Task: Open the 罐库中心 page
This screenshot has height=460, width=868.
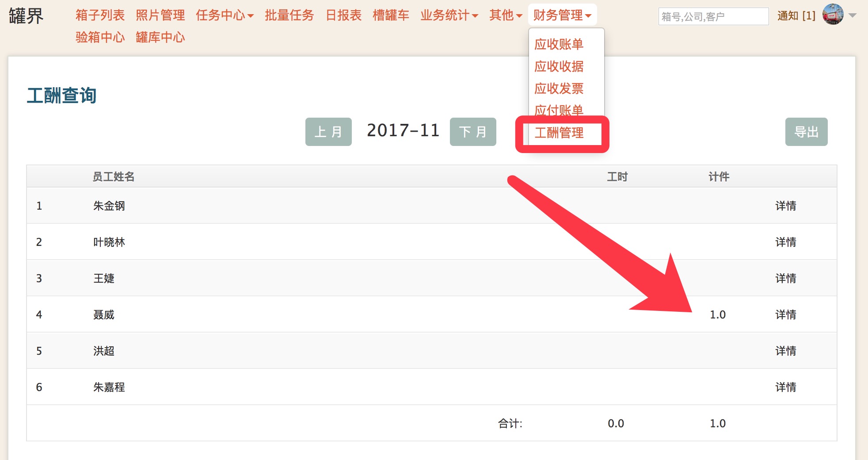Action: click(160, 37)
